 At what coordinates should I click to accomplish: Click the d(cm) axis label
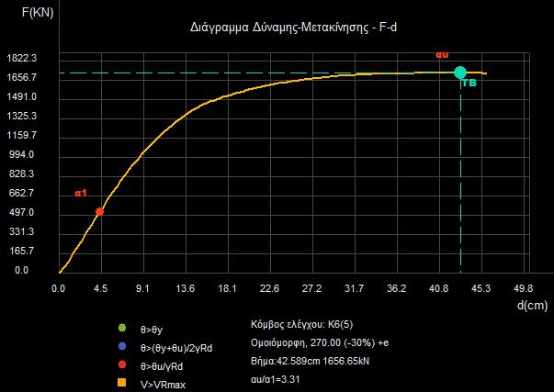click(x=533, y=305)
